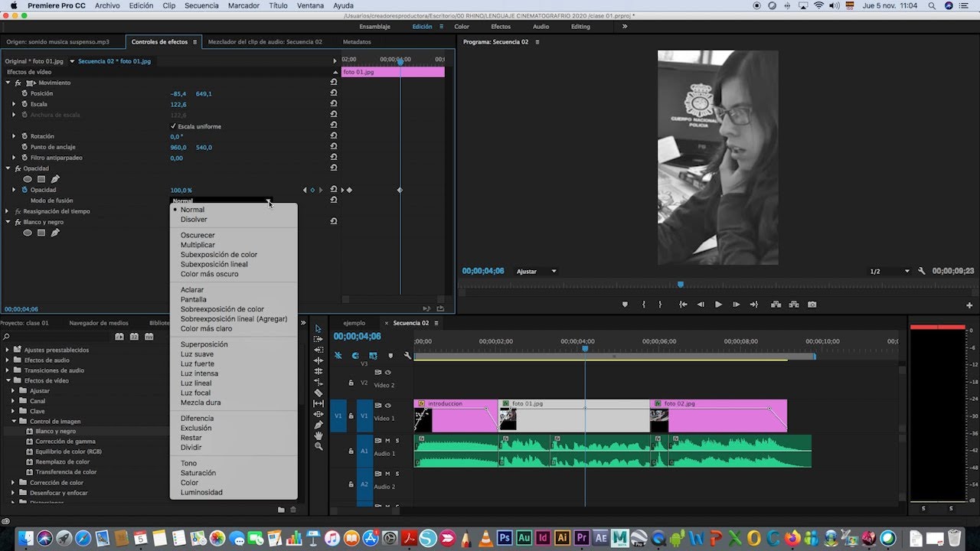
Task: Select the Zoom magnifier tool
Action: pyautogui.click(x=318, y=446)
